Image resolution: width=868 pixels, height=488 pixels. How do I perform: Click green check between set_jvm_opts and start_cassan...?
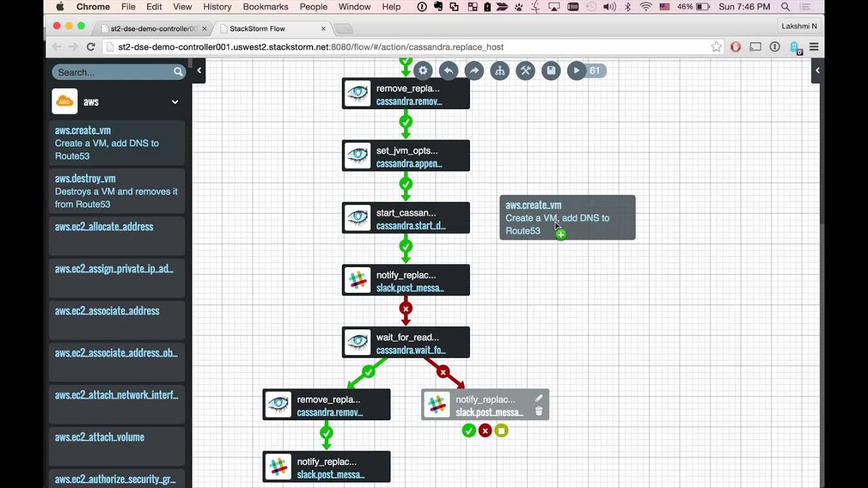(x=406, y=184)
